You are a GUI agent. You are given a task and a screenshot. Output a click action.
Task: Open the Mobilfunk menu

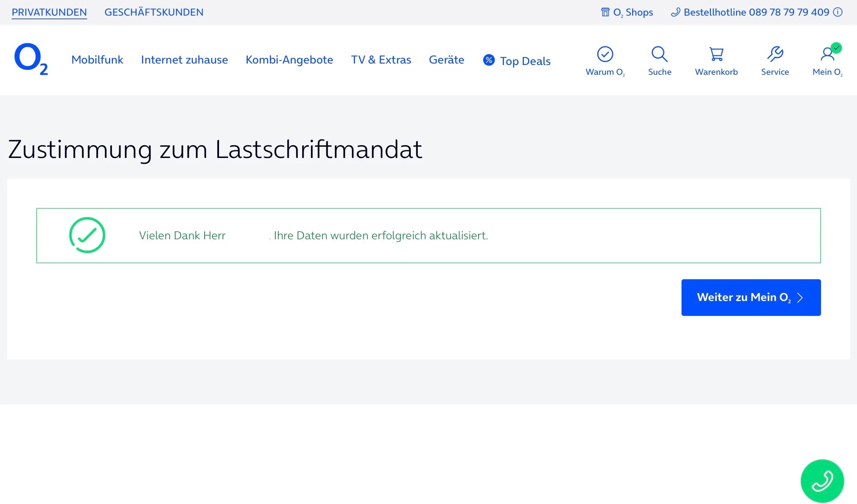97,60
